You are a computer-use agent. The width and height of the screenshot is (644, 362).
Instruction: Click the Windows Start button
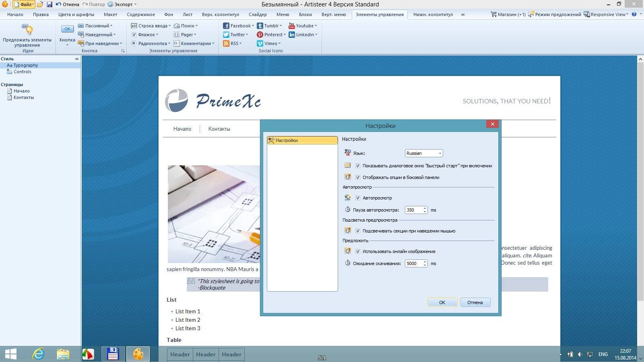[11, 354]
